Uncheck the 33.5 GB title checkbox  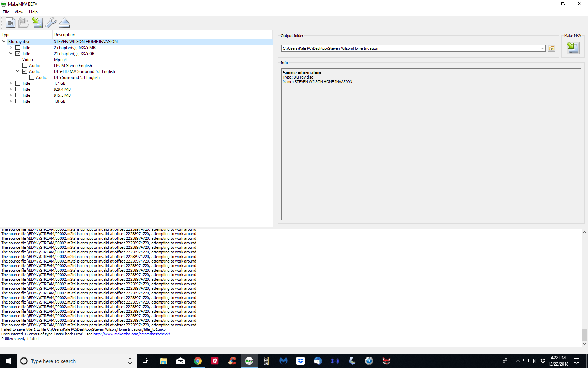click(18, 54)
